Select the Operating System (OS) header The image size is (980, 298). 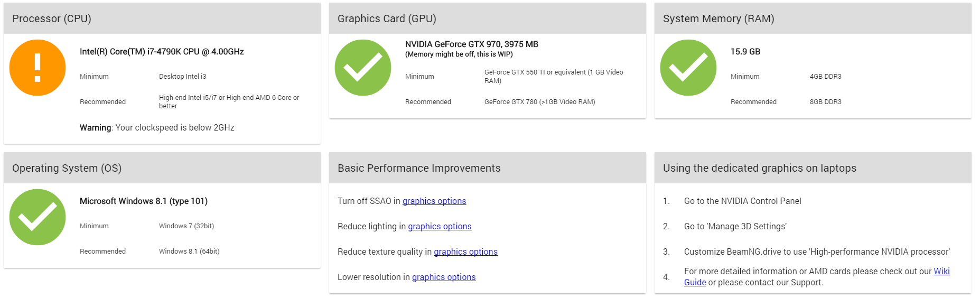pos(162,168)
